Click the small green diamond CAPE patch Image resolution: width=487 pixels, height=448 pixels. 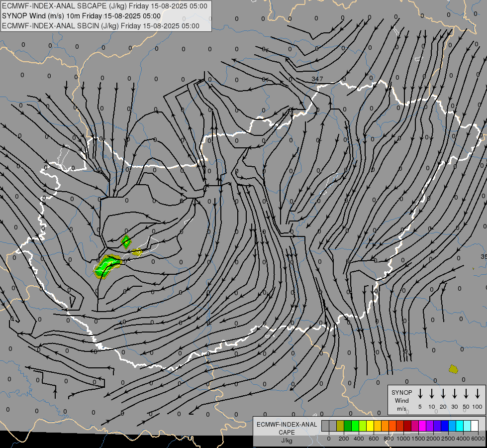126,242
